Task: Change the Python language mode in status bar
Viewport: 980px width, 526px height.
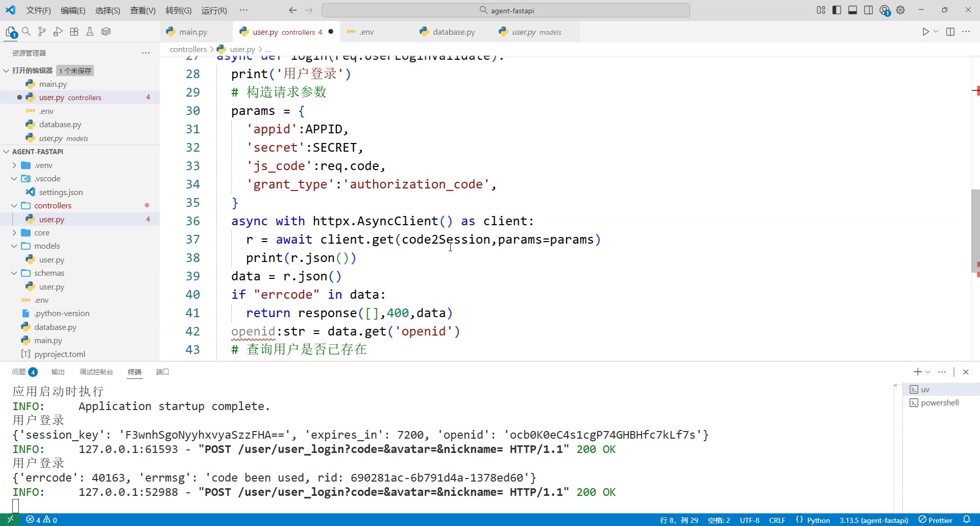Action: pyautogui.click(x=818, y=520)
